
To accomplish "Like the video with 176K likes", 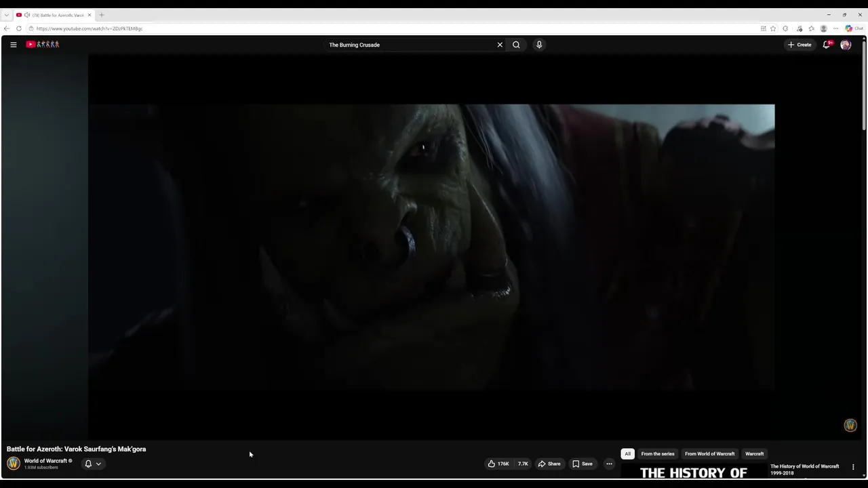I will 498,464.
